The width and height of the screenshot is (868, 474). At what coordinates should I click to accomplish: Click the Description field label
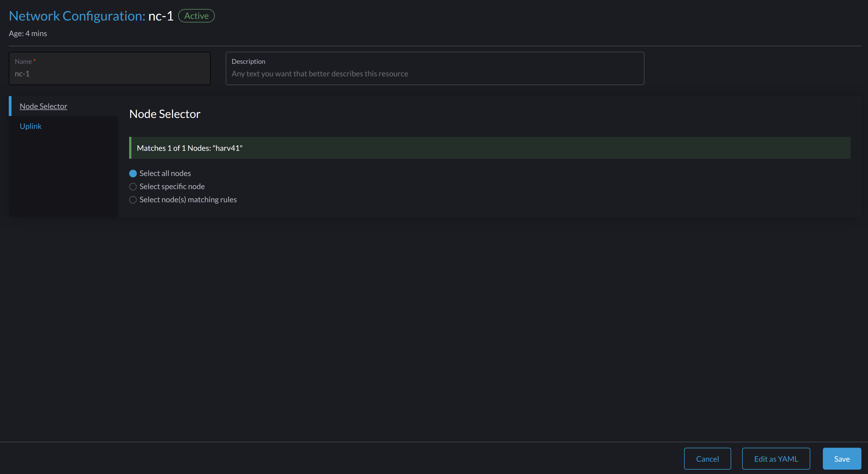[248, 61]
